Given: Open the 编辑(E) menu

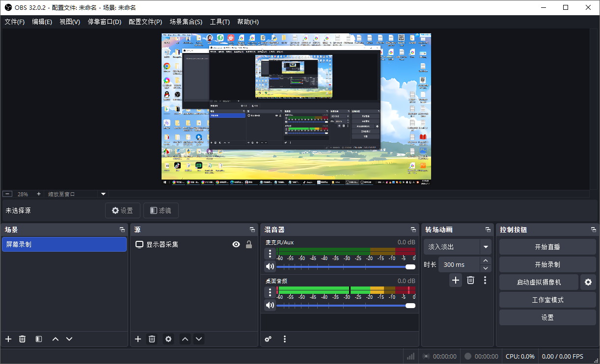Looking at the screenshot, I should (42, 22).
